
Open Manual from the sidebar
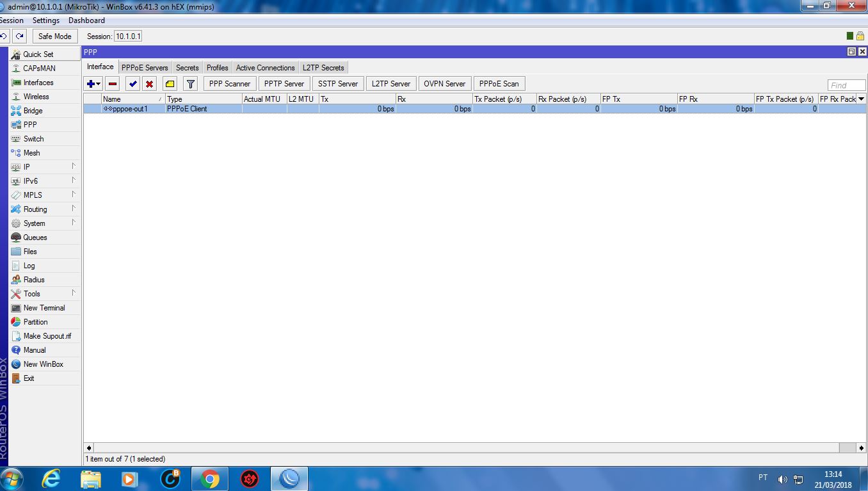45,350
